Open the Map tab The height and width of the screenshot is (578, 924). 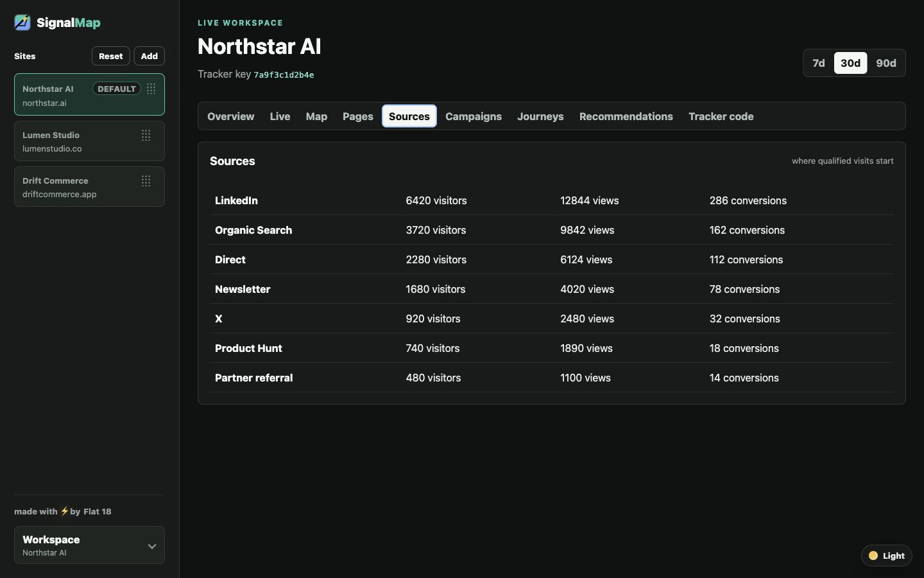click(x=316, y=116)
